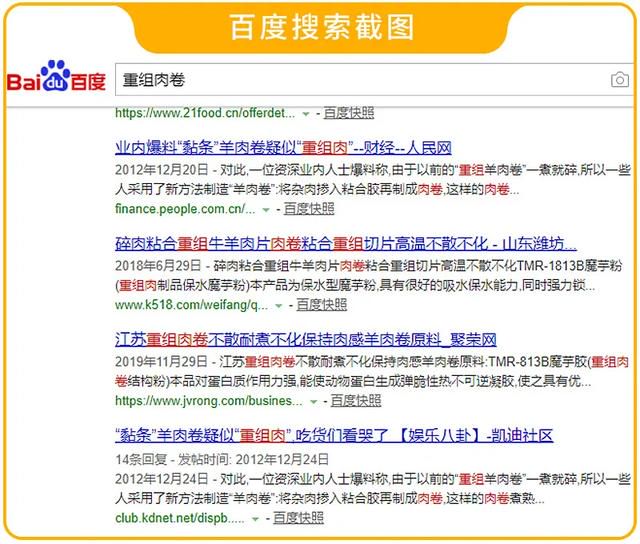Screen dimensions: 640x544
Task: Open 百度快照 for jvrong.com result
Action: [x=356, y=401]
